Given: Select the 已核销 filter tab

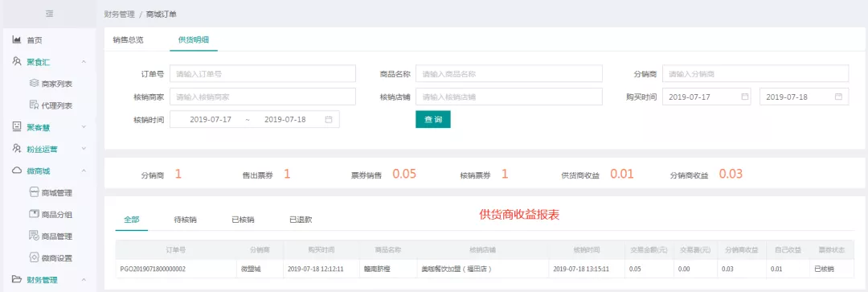Looking at the screenshot, I should (x=243, y=220).
